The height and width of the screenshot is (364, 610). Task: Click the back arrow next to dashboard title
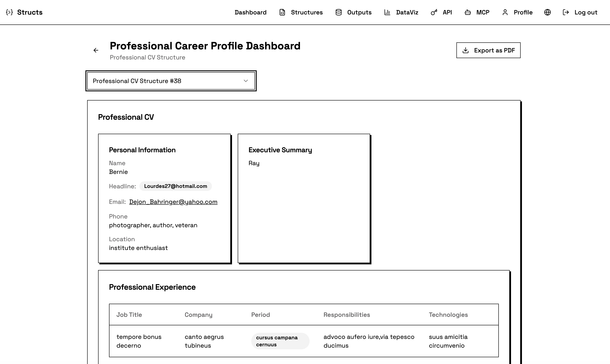[96, 50]
